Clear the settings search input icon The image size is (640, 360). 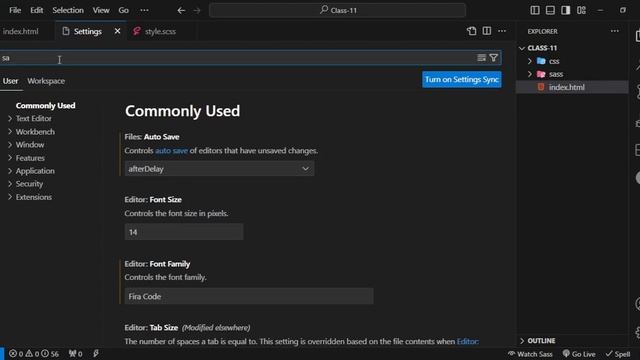pos(482,58)
